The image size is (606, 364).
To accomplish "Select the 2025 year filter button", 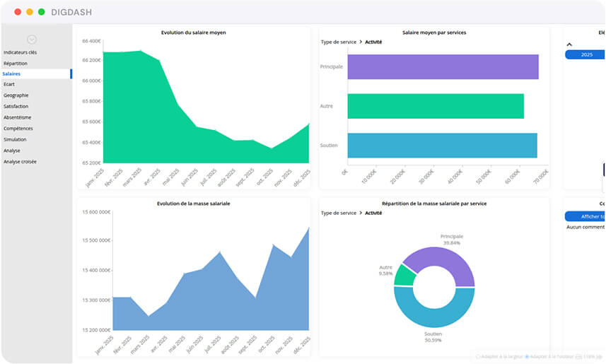I will pyautogui.click(x=585, y=54).
